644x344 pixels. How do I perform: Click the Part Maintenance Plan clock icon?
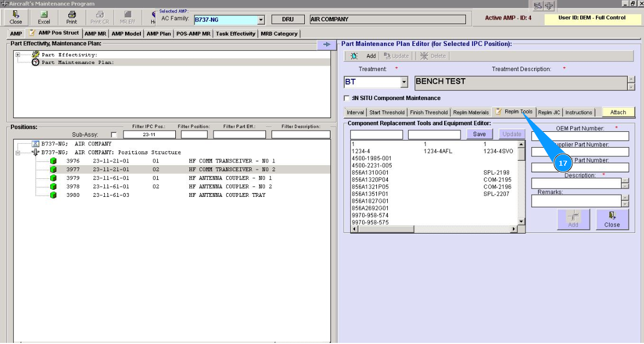pyautogui.click(x=36, y=62)
